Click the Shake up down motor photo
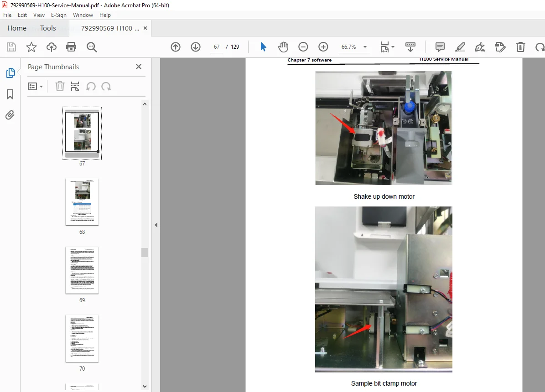The height and width of the screenshot is (392, 545). [x=384, y=128]
